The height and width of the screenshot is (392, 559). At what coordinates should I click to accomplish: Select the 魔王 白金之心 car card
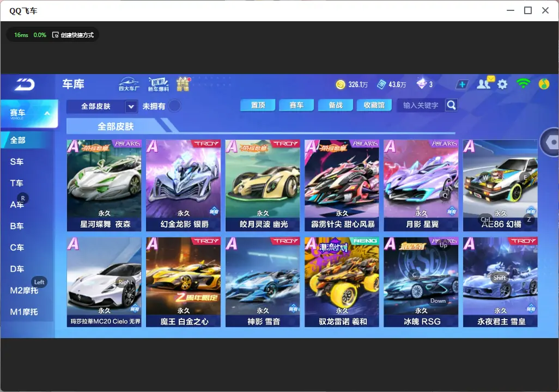[183, 282]
